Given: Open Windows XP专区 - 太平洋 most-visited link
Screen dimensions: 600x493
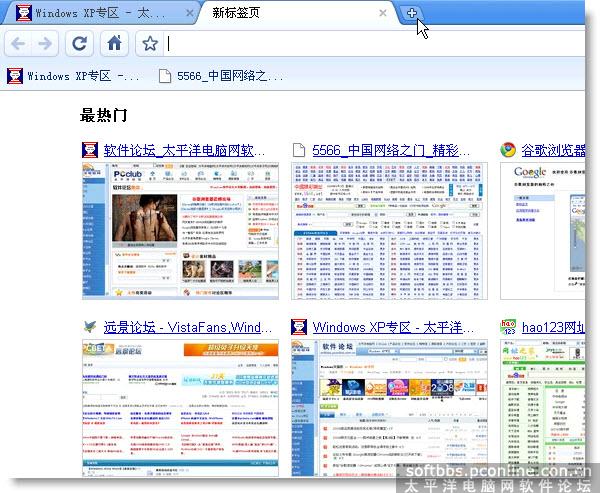Looking at the screenshot, I should tap(393, 327).
